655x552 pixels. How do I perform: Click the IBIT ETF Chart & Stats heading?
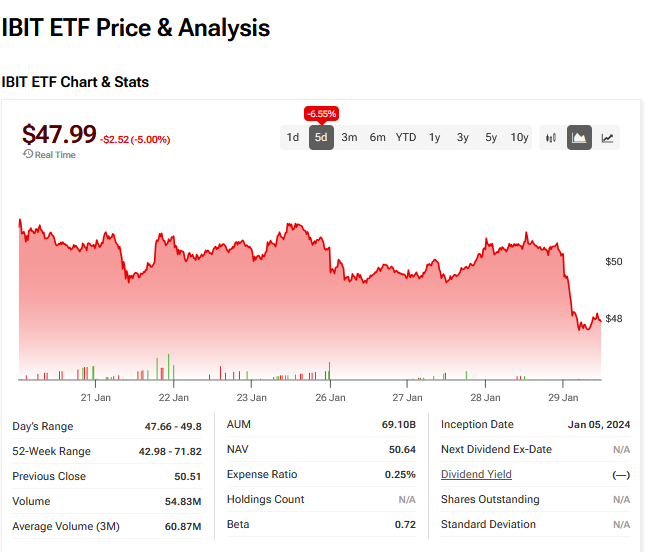[75, 82]
